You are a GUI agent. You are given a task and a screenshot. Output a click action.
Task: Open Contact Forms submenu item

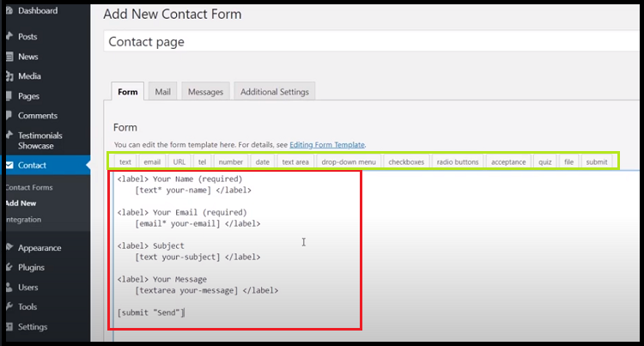(x=28, y=187)
